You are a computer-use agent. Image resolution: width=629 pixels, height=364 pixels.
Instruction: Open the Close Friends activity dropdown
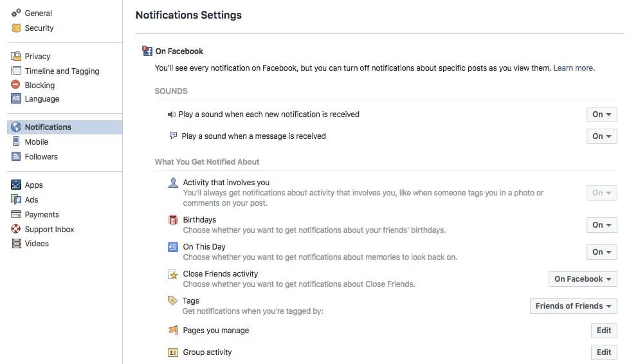582,279
